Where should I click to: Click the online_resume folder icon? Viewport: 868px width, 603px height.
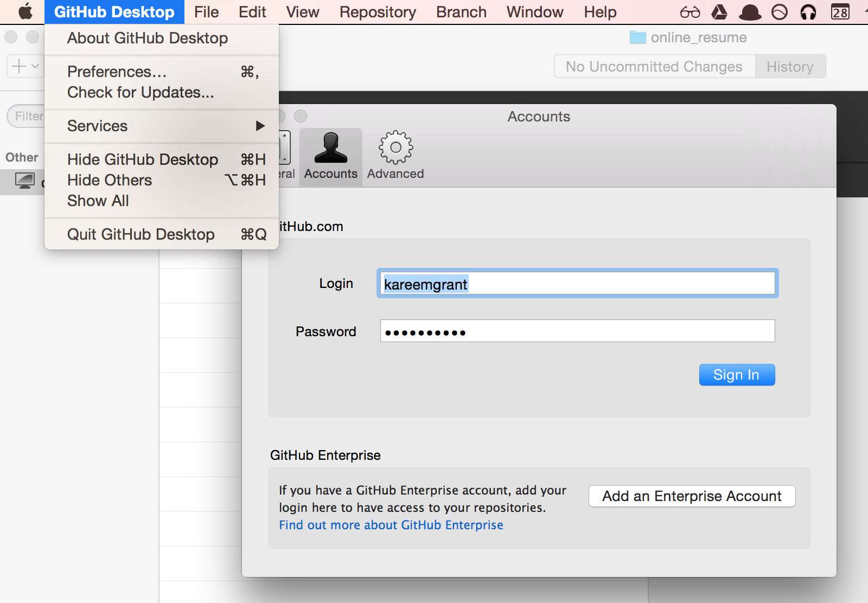[x=637, y=37]
